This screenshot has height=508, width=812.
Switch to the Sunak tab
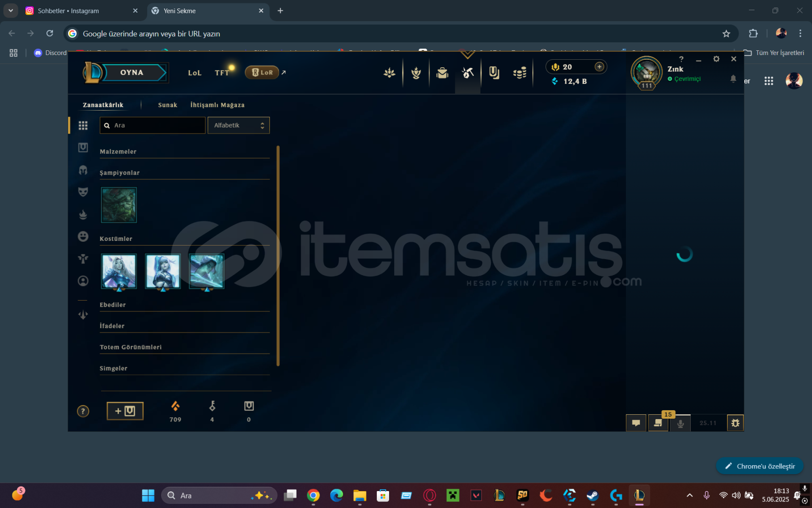tap(168, 105)
